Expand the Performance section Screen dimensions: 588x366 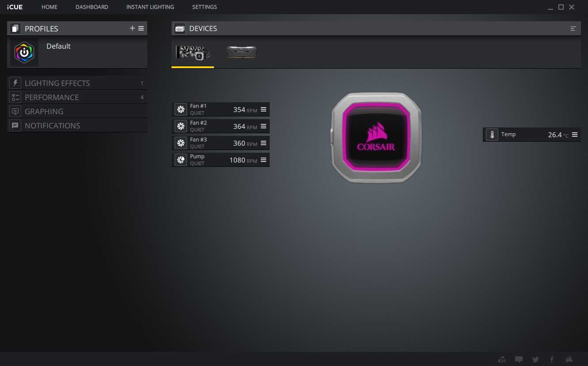pyautogui.click(x=52, y=97)
